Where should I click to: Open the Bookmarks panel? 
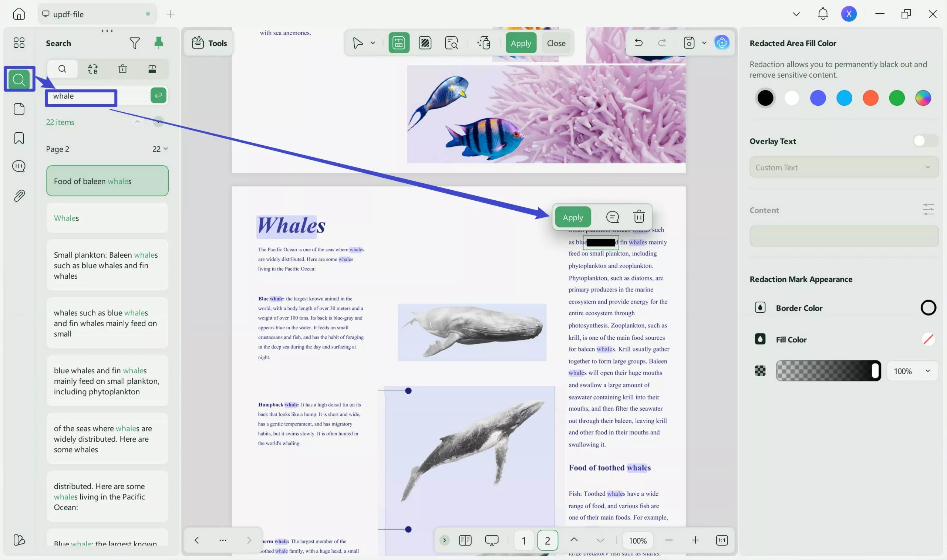(19, 138)
